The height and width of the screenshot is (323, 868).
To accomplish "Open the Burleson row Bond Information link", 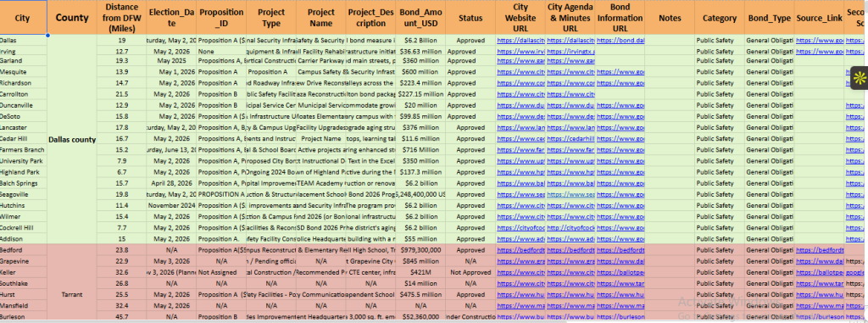I will click(x=620, y=317).
